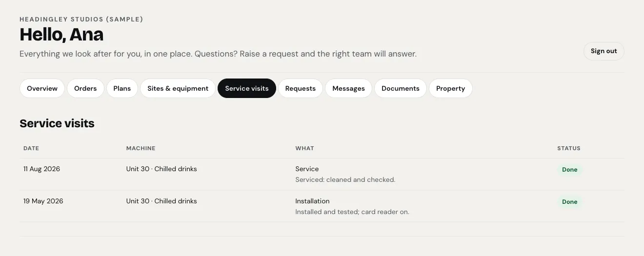Go to the Plans tab
The width and height of the screenshot is (644, 256).
pos(122,88)
